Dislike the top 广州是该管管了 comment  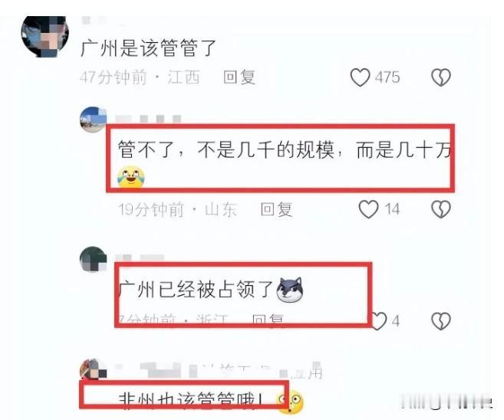pyautogui.click(x=441, y=77)
